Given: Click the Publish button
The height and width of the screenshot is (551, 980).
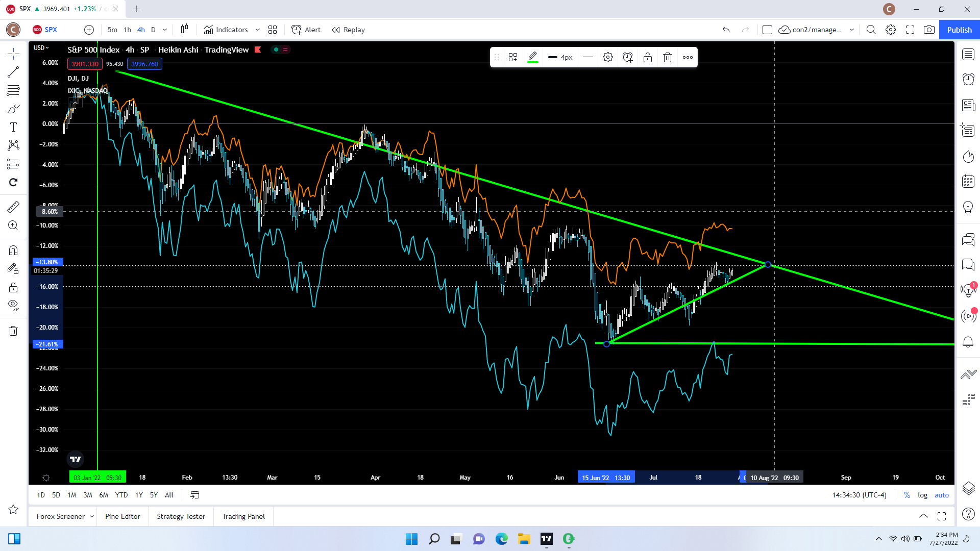Looking at the screenshot, I should pyautogui.click(x=959, y=30).
